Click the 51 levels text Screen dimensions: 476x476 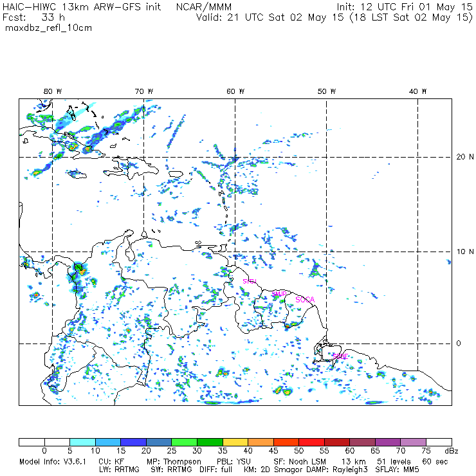point(394,462)
